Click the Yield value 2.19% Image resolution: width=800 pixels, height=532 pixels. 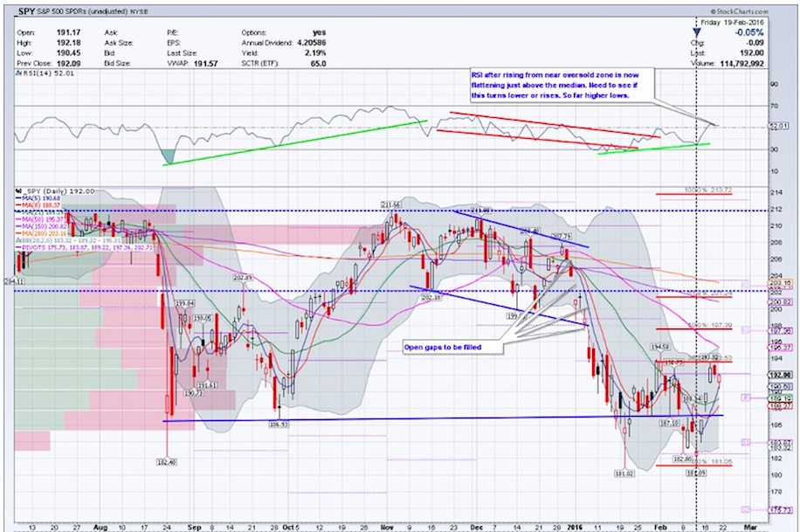point(315,53)
